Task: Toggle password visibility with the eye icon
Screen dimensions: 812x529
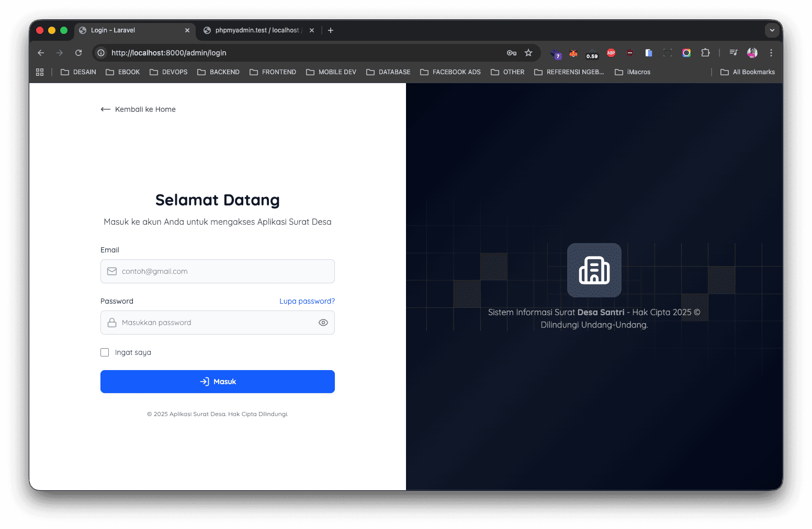Action: [323, 323]
